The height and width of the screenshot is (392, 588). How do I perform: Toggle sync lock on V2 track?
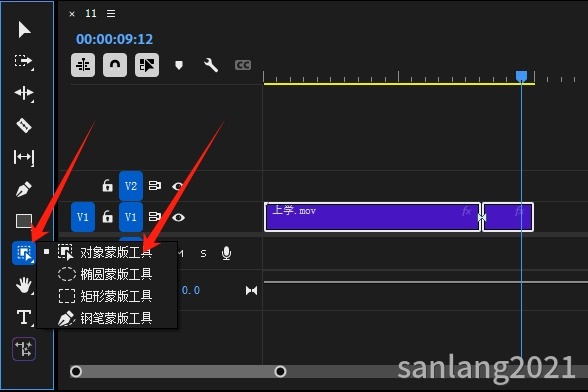(154, 186)
